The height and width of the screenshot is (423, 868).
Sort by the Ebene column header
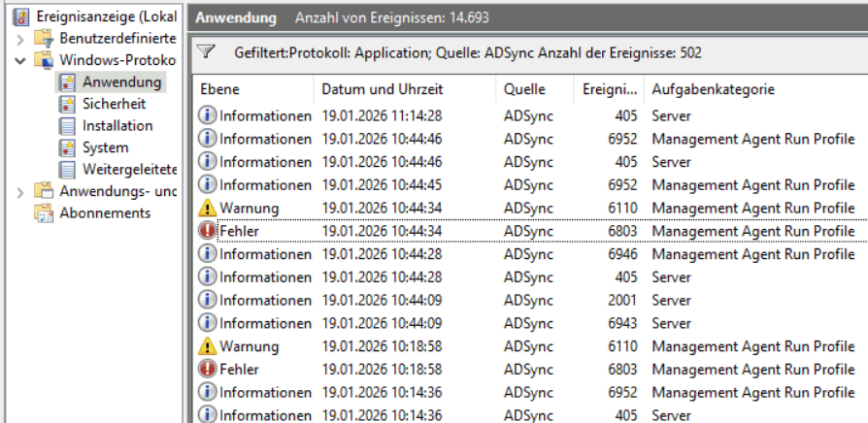pos(219,89)
